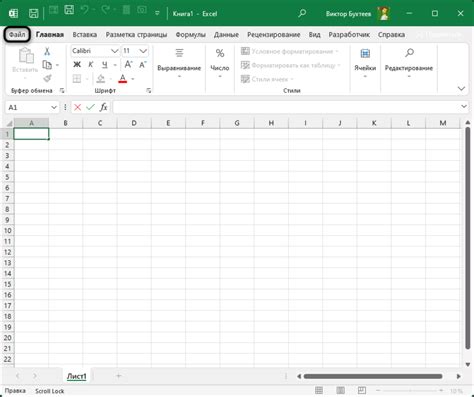
Task: Open the Выравнивание group menu
Action: (x=179, y=63)
